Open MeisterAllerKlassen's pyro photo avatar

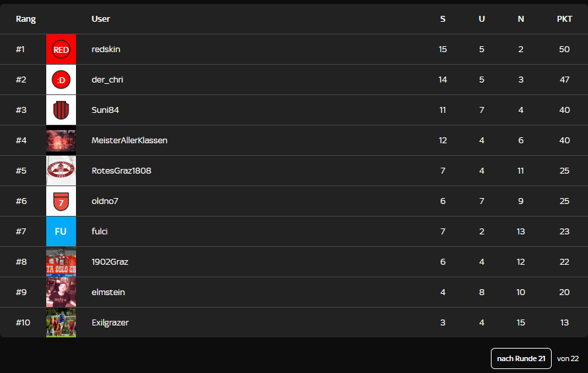[x=61, y=141]
